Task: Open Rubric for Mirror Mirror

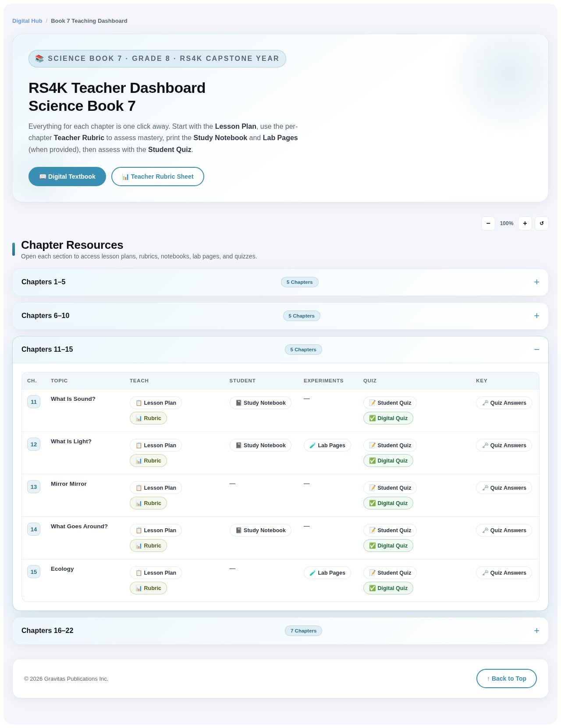Action: point(148,503)
